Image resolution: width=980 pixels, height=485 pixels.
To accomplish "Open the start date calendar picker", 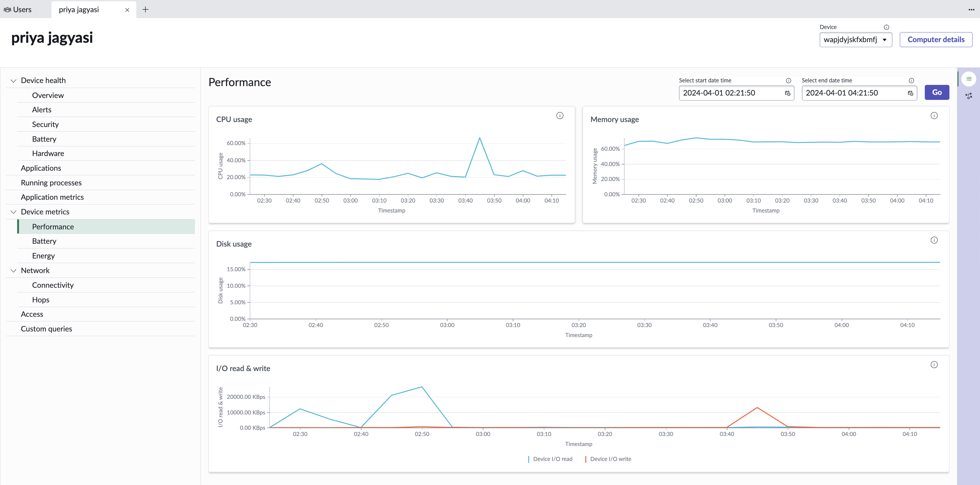I will pos(788,93).
